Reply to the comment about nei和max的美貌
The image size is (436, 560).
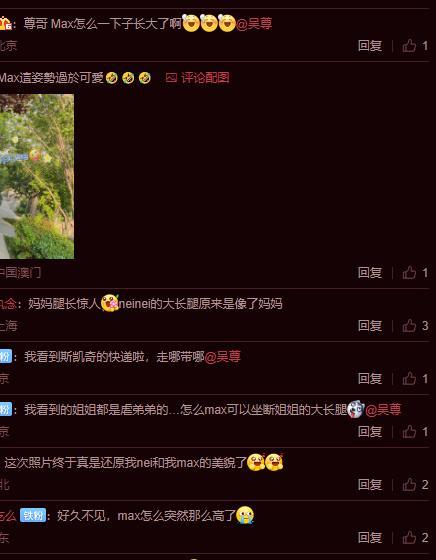(370, 485)
